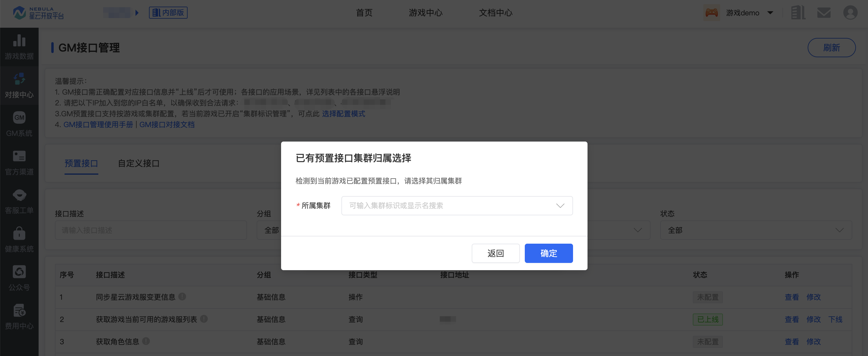This screenshot has height=356, width=868.
Task: Open 游戏中心 menu
Action: click(x=426, y=13)
